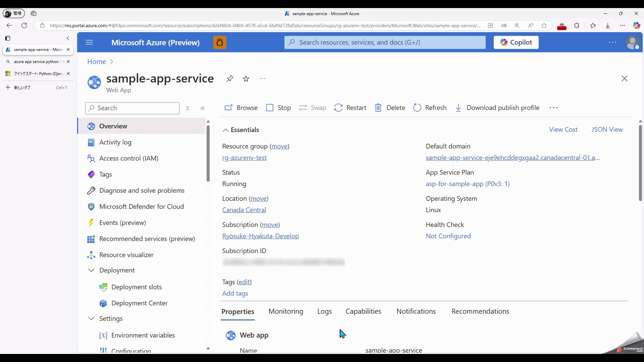The image size is (644, 362).
Task: Select Overview in the resource menu
Action: pyautogui.click(x=142, y=126)
